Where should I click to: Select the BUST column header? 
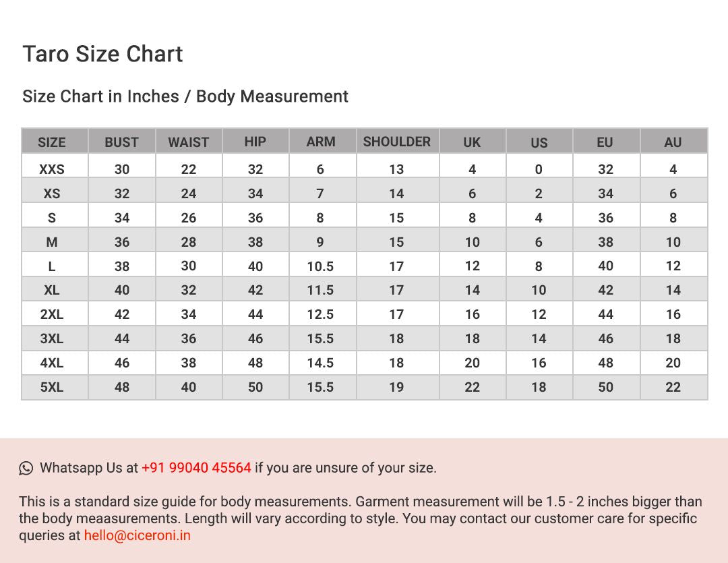[121, 142]
